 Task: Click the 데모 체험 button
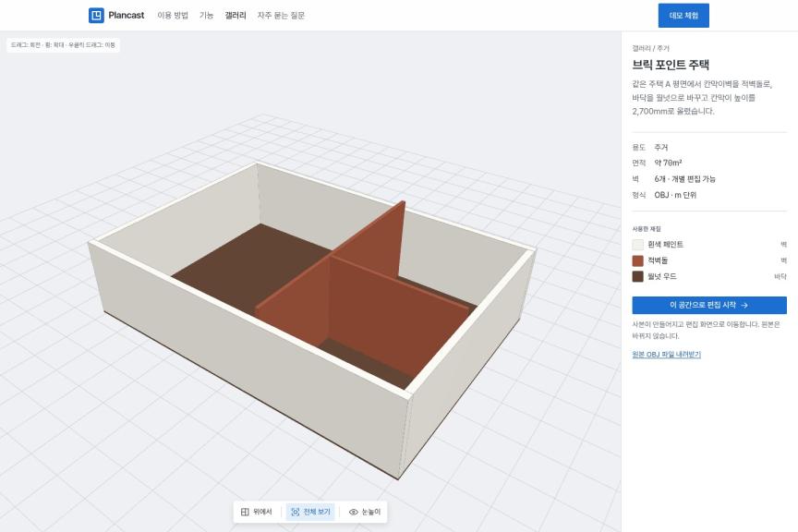click(x=683, y=16)
